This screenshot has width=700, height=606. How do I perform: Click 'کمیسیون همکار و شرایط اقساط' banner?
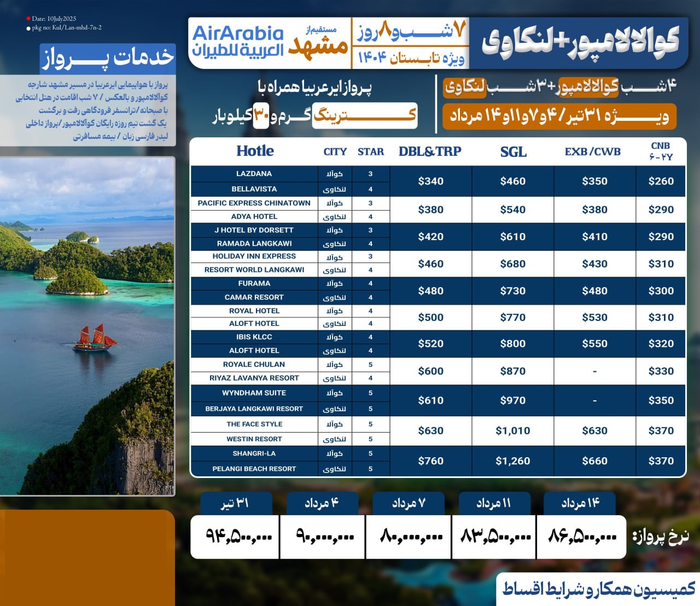point(599,589)
